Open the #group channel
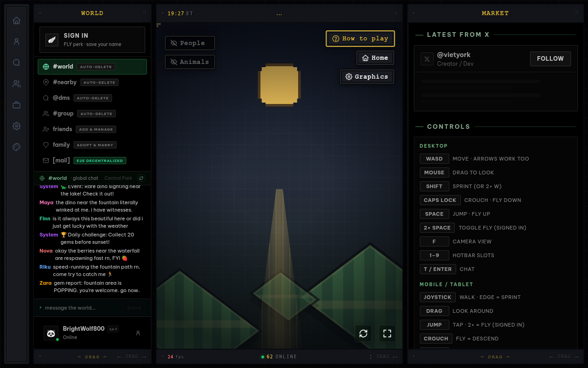Image resolution: width=588 pixels, height=368 pixels. pos(92,114)
